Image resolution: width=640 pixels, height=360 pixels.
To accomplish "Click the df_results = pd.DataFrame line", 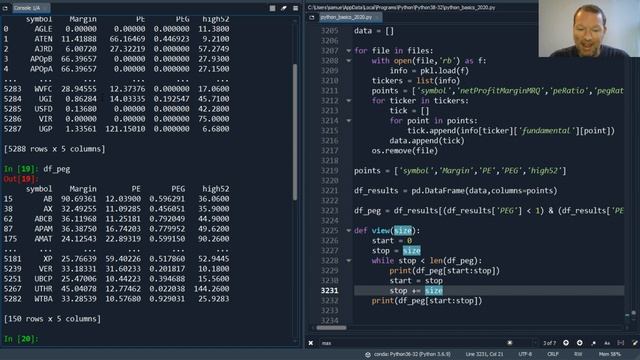I will [456, 191].
